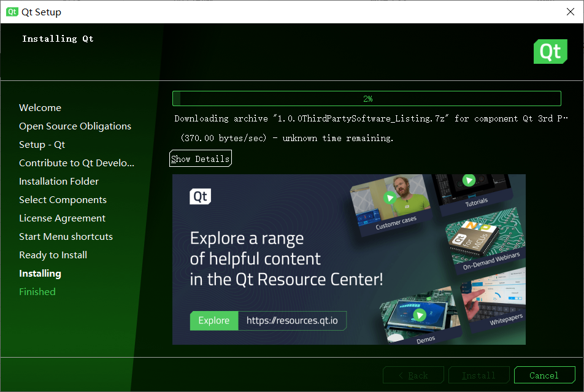584x392 pixels.
Task: Click the disabled Back button
Action: pyautogui.click(x=413, y=375)
